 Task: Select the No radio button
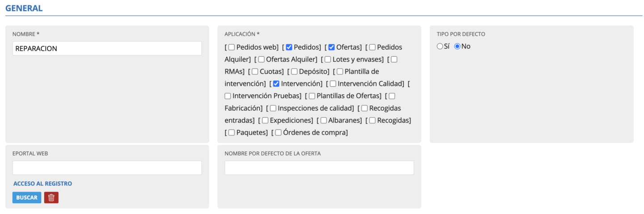click(x=457, y=46)
